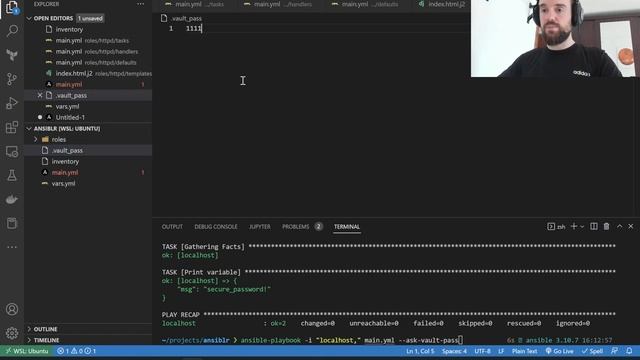640x360 pixels.
Task: Focus the terminal command prompt line
Action: pyautogui.click(x=312, y=340)
